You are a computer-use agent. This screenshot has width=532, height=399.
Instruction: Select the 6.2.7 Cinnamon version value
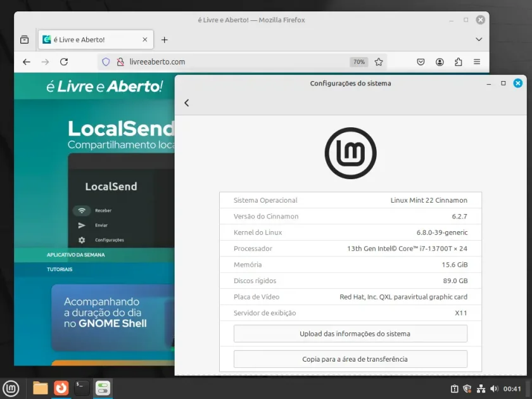(459, 217)
